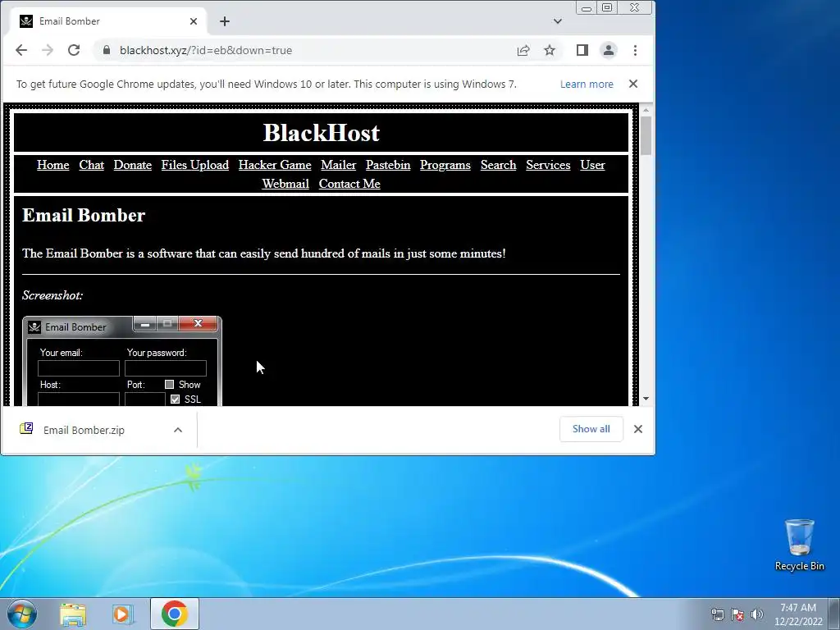
Task: Click the Email Bomber screenshot image
Action: 122,361
